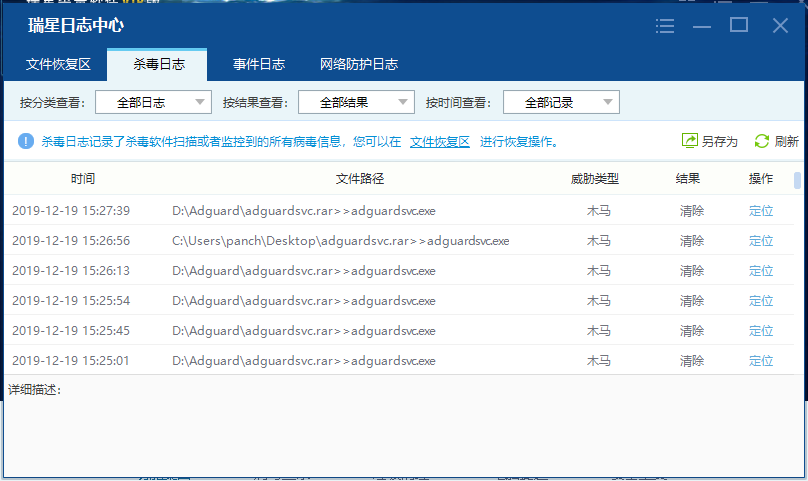Select timestamp 2019-12-19 15:27:39
The height and width of the screenshot is (481, 808).
click(71, 211)
